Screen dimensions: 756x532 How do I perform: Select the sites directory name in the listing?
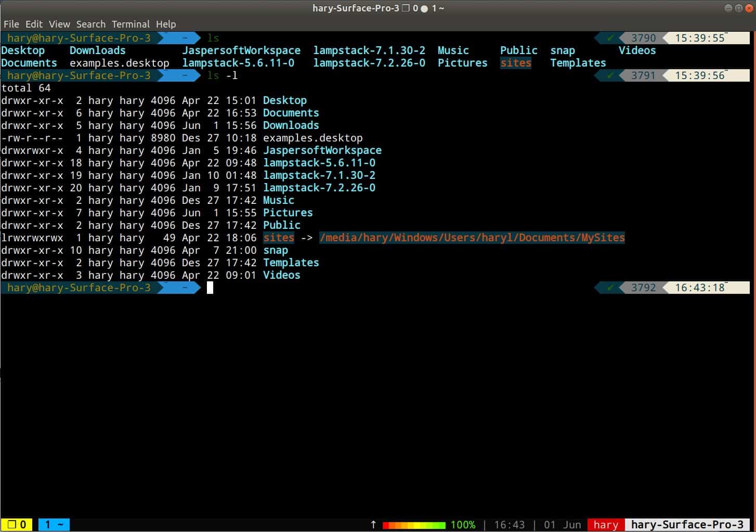pos(279,238)
